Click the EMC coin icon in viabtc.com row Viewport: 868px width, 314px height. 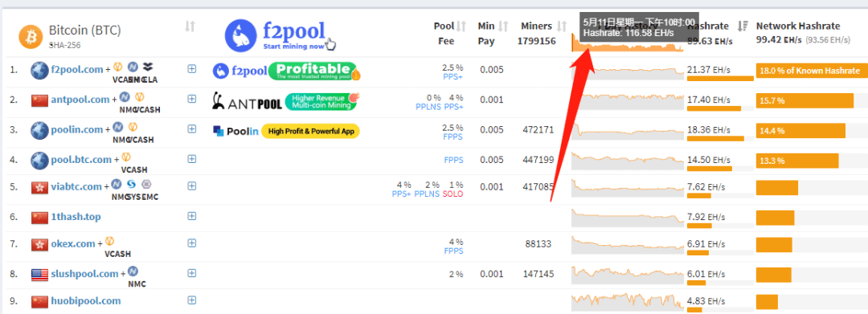click(x=146, y=184)
